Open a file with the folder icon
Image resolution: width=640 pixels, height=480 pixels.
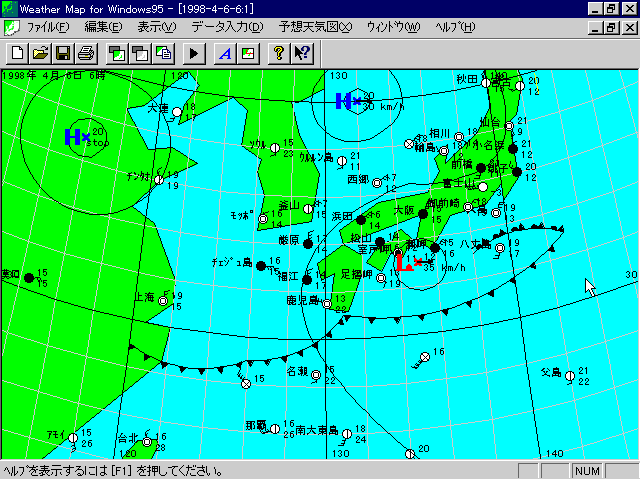pyautogui.click(x=41, y=52)
